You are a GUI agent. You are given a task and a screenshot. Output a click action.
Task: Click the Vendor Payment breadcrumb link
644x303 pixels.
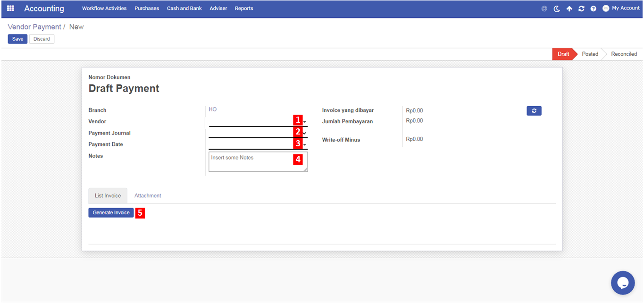pyautogui.click(x=34, y=27)
